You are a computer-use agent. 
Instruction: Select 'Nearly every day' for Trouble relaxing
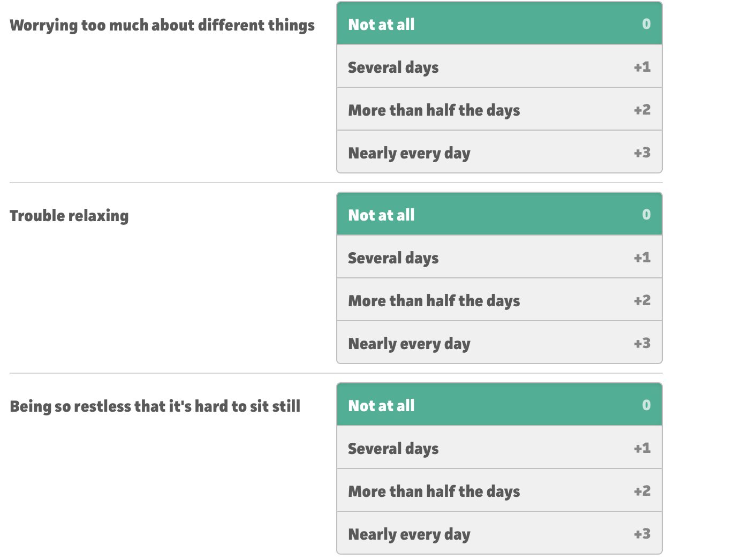(x=499, y=343)
